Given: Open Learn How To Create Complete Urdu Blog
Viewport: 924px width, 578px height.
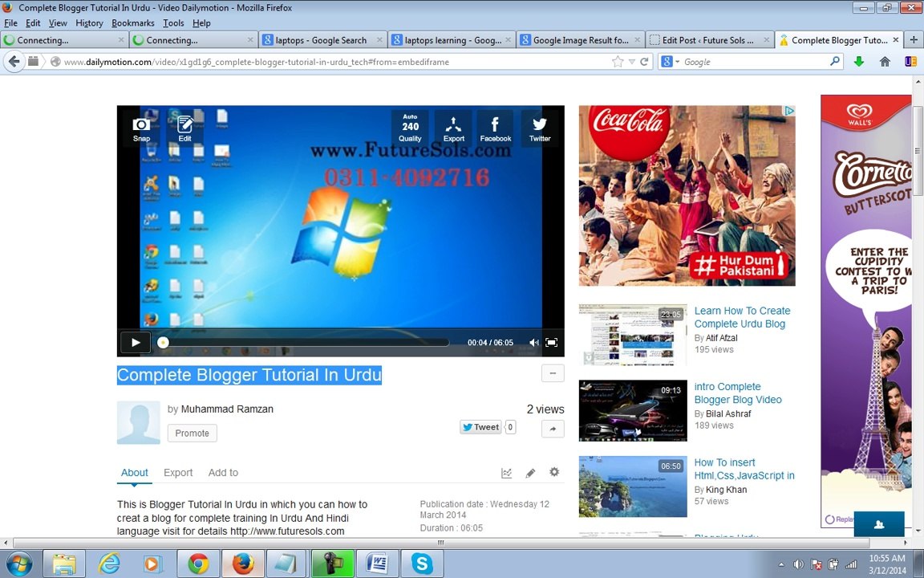Looking at the screenshot, I should (x=742, y=317).
